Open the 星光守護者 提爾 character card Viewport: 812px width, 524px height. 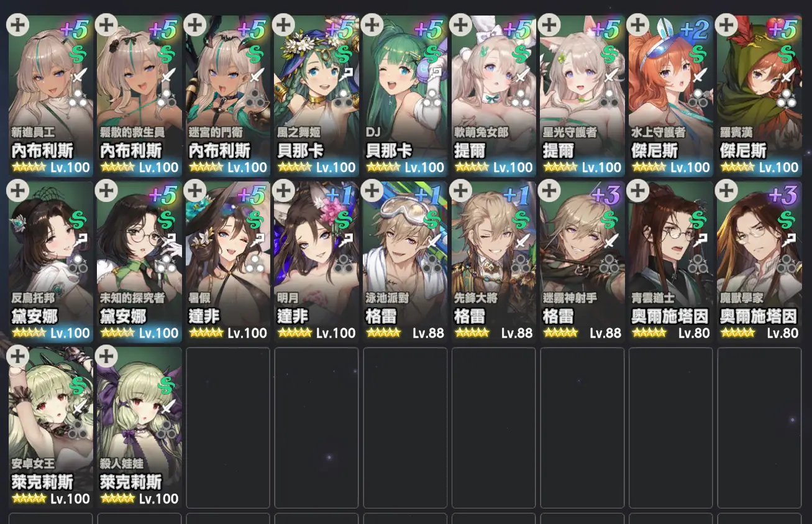coord(582,96)
